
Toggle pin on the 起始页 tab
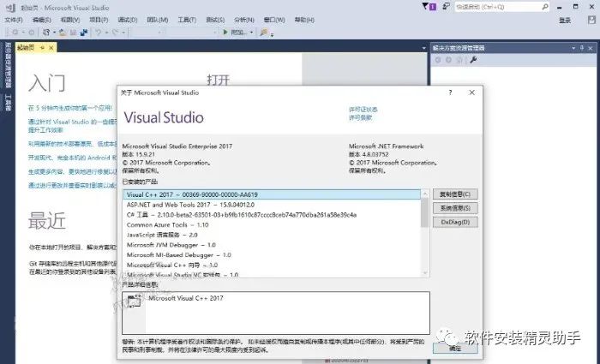coord(43,48)
